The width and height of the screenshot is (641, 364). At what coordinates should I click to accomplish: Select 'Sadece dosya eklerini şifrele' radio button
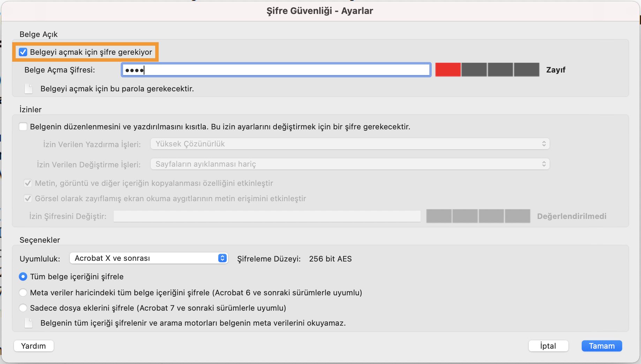(23, 308)
